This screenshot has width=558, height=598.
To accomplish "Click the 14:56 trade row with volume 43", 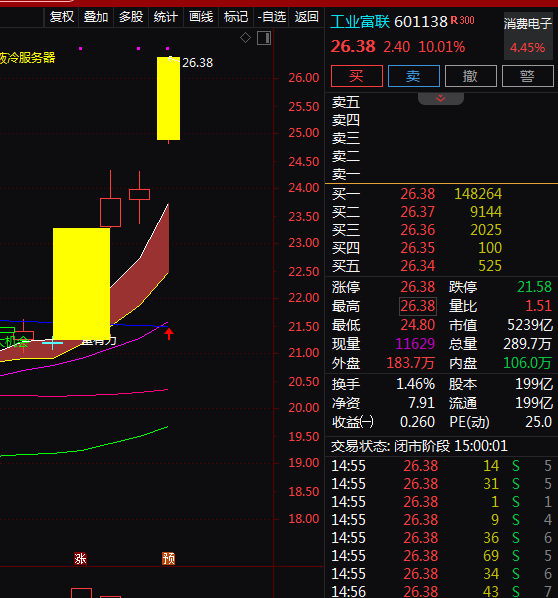I will pyautogui.click(x=441, y=591).
